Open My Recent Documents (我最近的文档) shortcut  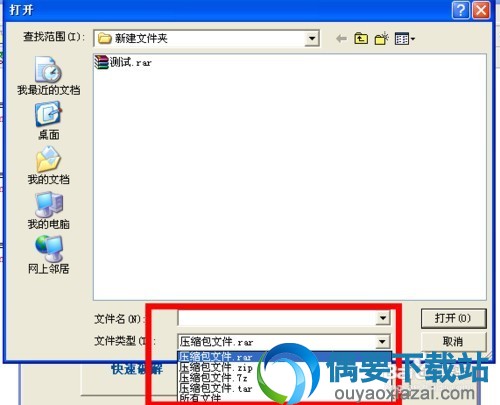pos(48,76)
